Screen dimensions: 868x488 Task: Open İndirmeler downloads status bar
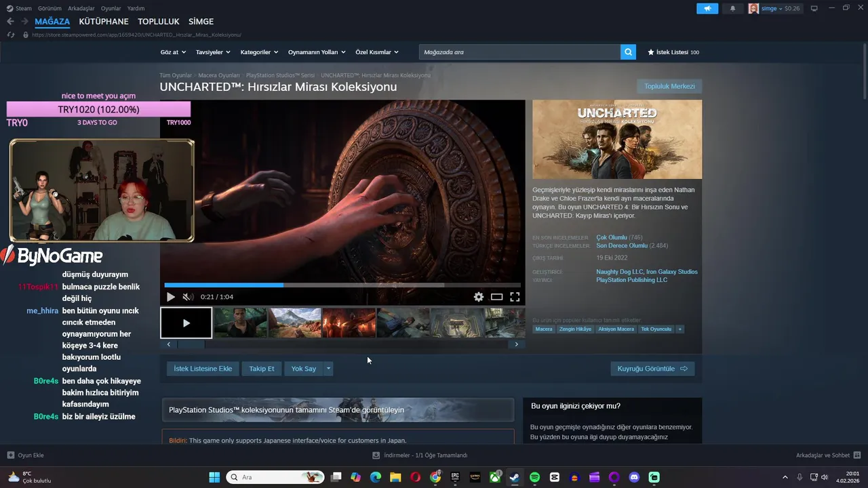(x=420, y=455)
